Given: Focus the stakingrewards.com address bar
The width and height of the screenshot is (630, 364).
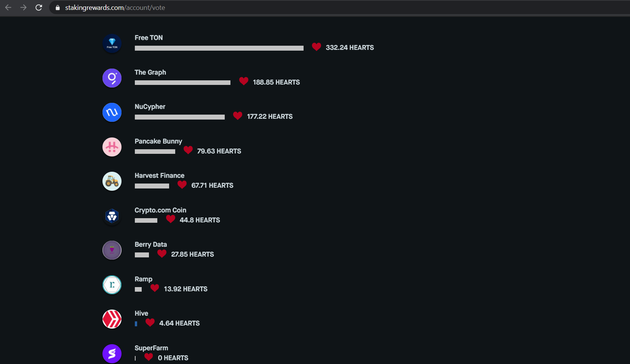Looking at the screenshot, I should pyautogui.click(x=339, y=8).
